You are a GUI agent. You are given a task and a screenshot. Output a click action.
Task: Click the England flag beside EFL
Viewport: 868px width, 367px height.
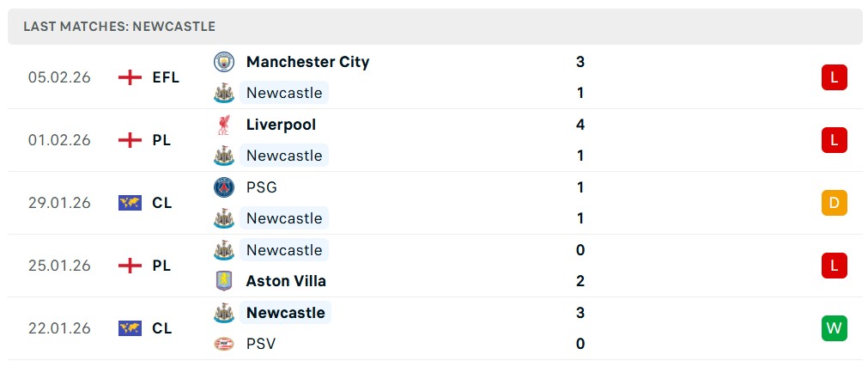pyautogui.click(x=130, y=77)
